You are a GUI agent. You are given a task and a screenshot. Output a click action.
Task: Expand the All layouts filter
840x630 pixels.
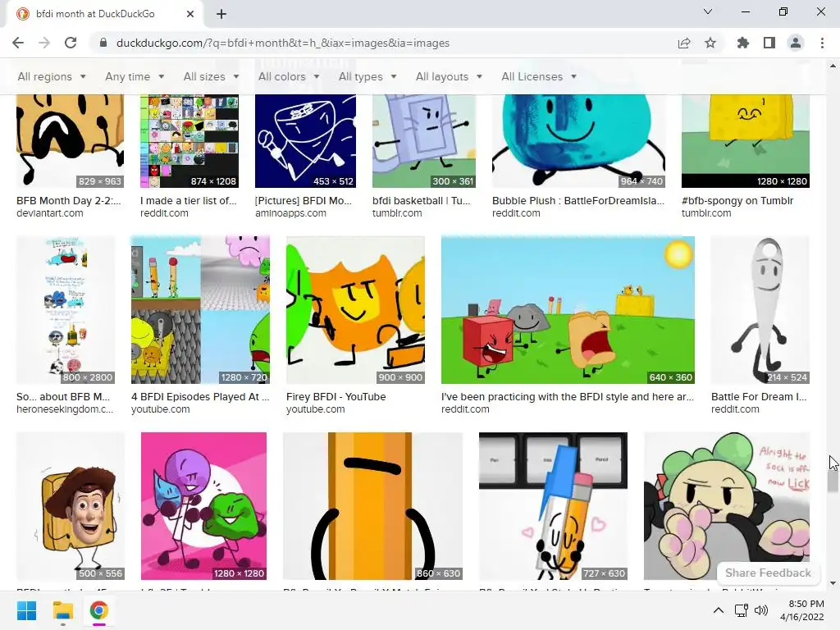coord(449,76)
